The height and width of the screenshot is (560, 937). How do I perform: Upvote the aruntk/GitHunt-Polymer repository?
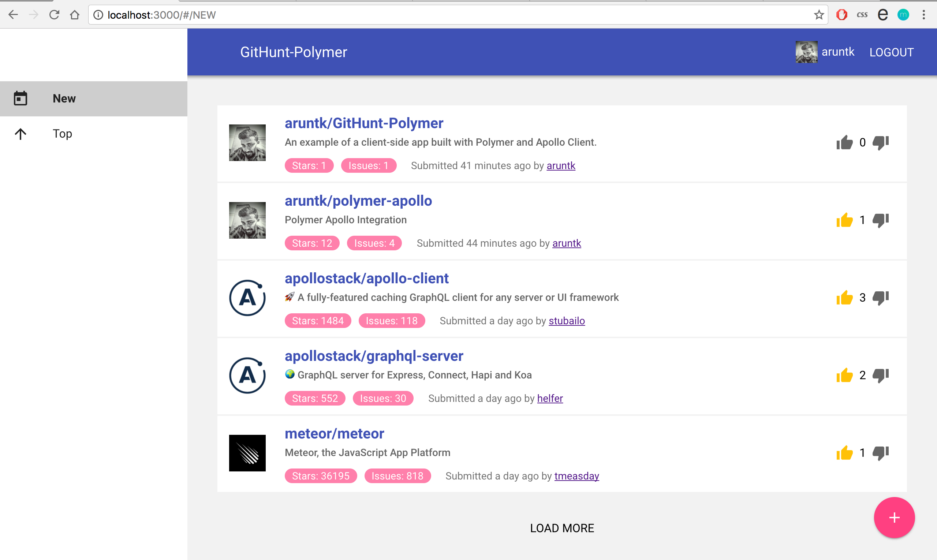[844, 143]
